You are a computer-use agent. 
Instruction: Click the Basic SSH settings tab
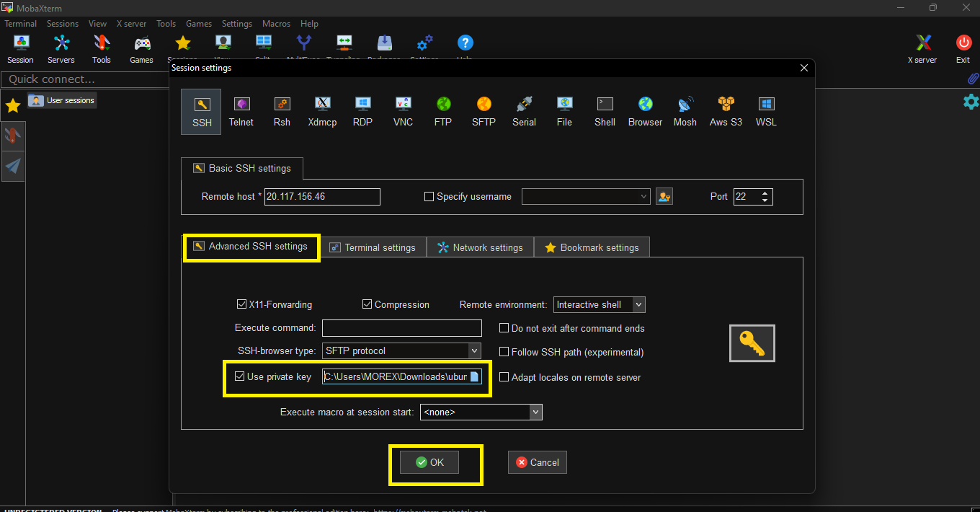[x=242, y=168]
